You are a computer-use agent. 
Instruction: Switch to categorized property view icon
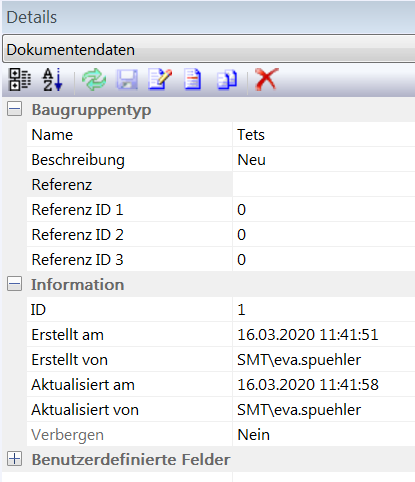19,79
